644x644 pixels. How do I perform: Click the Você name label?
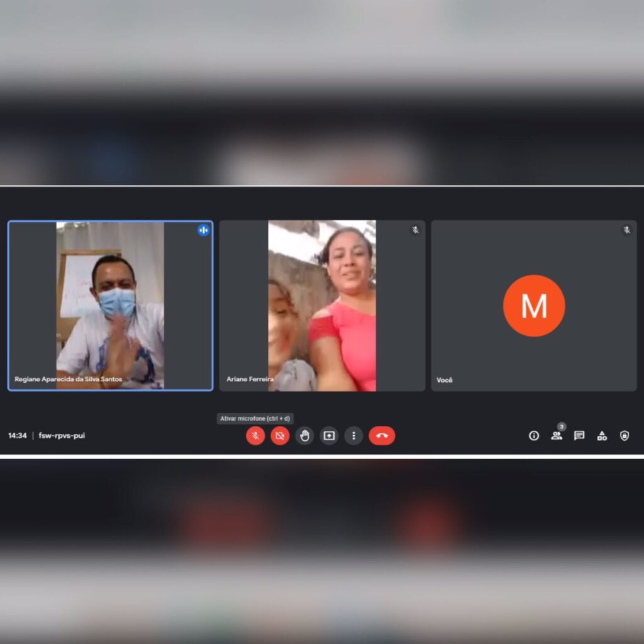(445, 380)
